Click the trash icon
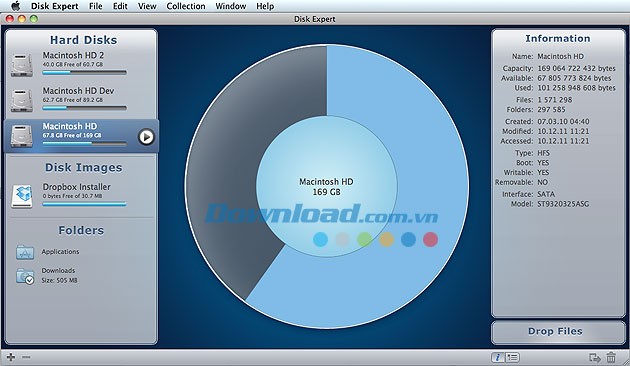Screen dimensions: 630x366 (611, 357)
